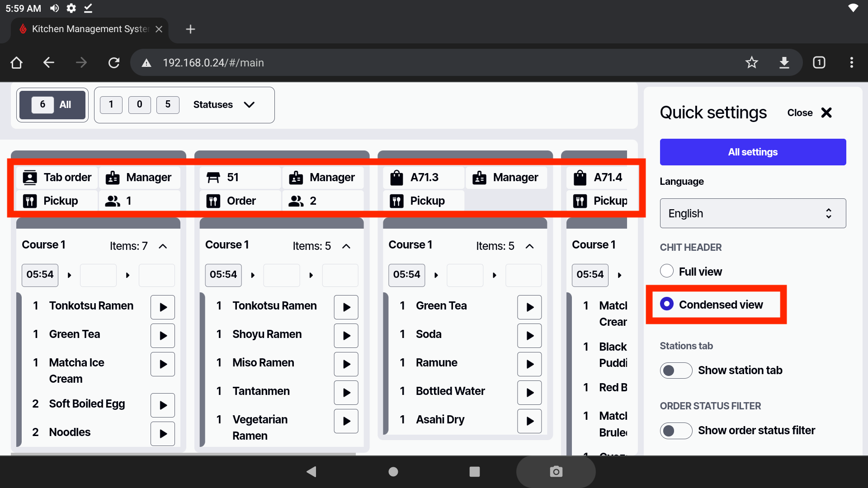Switch to Kitchen Management System browser tab
Image resolution: width=868 pixels, height=488 pixels.
click(x=90, y=29)
